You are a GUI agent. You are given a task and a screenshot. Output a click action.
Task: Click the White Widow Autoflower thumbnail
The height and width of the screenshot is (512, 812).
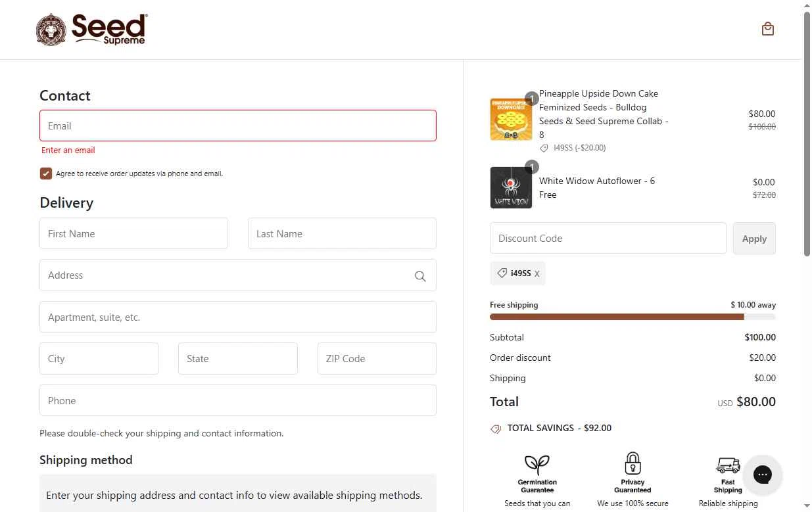(x=511, y=187)
